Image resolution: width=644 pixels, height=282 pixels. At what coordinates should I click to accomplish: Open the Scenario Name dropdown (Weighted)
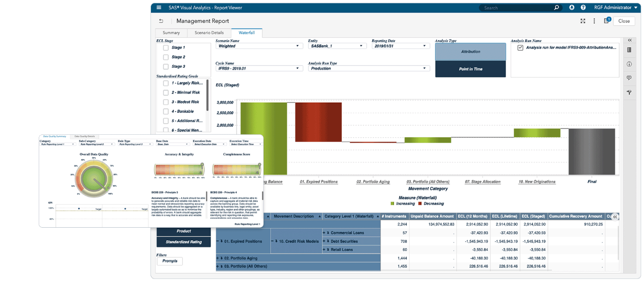[258, 46]
